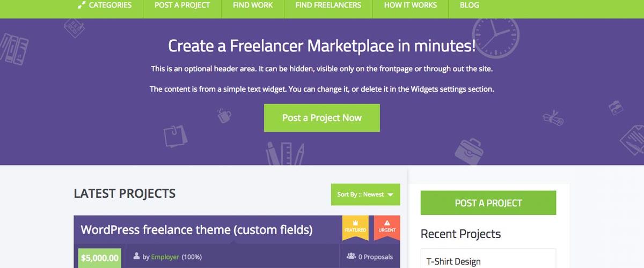Open the Employer profile link

(165, 257)
